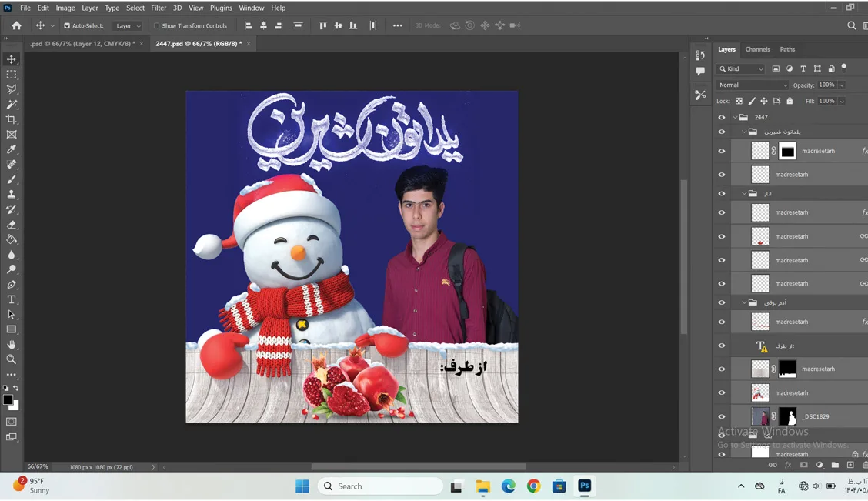The image size is (868, 501).
Task: Select the Polygonal Lasso tool
Action: (x=11, y=89)
